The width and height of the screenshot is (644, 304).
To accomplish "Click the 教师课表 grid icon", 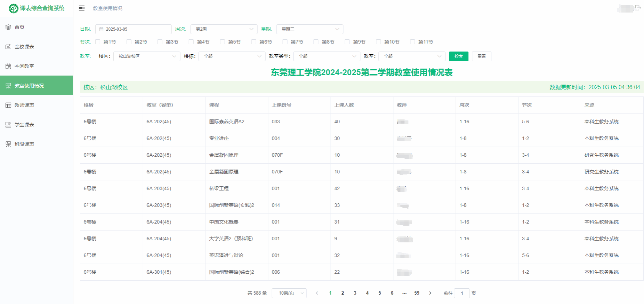I will 8,105.
